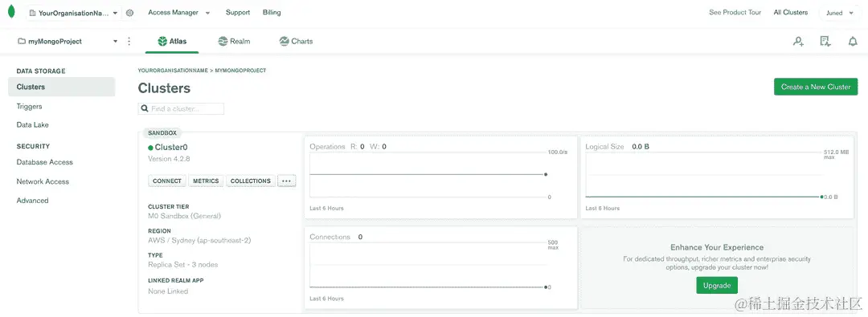Select Data Lake in the sidebar
Viewport: 868px width, 317px height.
point(33,125)
